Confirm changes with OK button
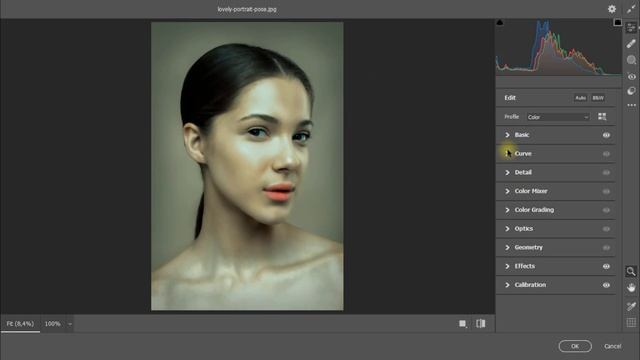 click(575, 346)
